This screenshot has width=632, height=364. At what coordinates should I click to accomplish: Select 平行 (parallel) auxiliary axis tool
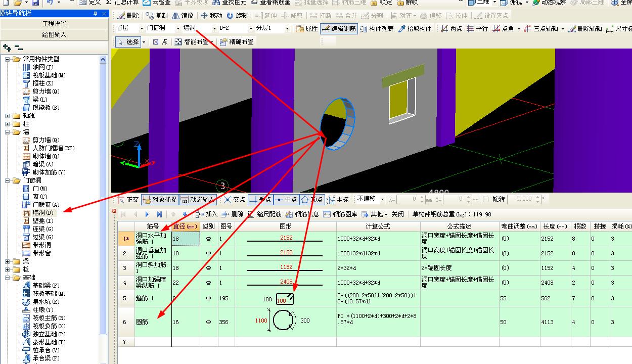click(477, 29)
